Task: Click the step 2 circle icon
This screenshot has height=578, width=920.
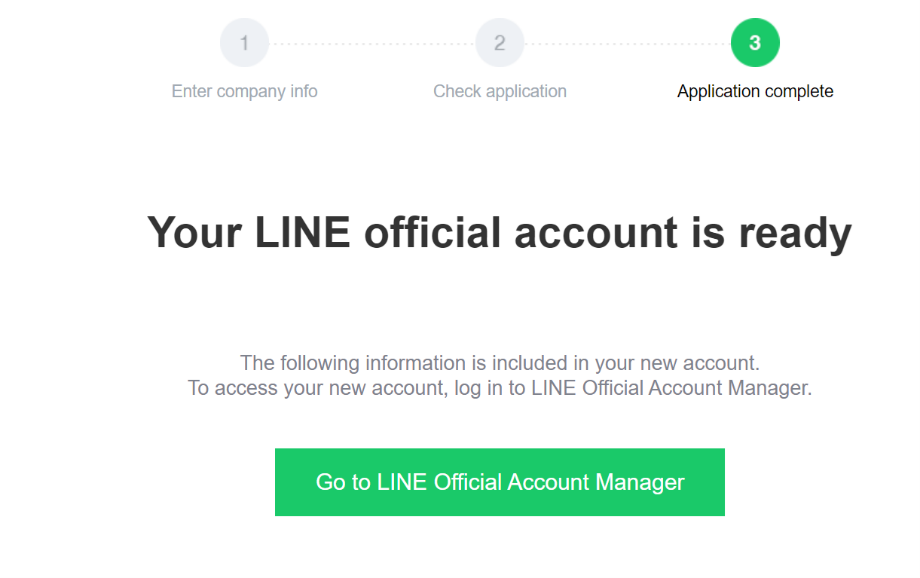Action: [x=500, y=43]
